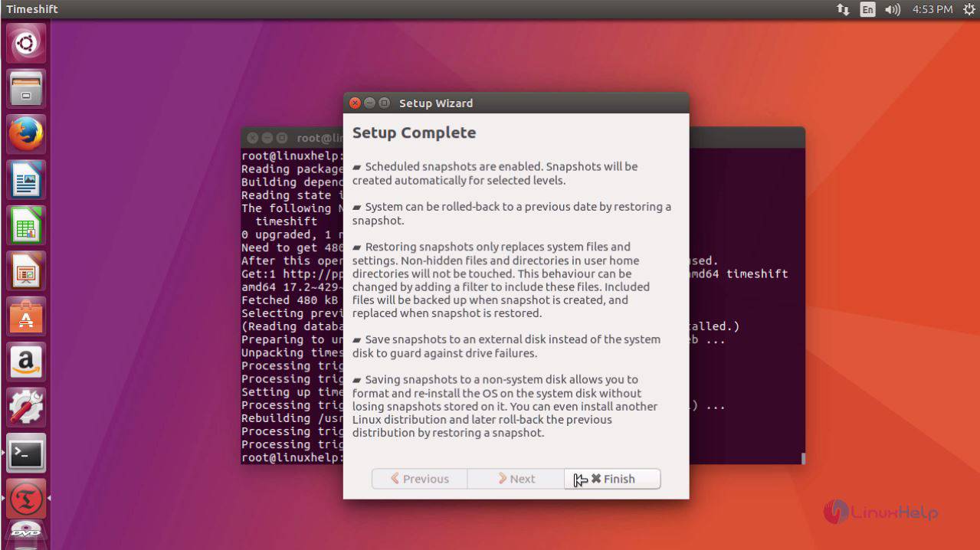Close the terminal window behind the wizard
Viewport: 980px width, 550px height.
252,138
